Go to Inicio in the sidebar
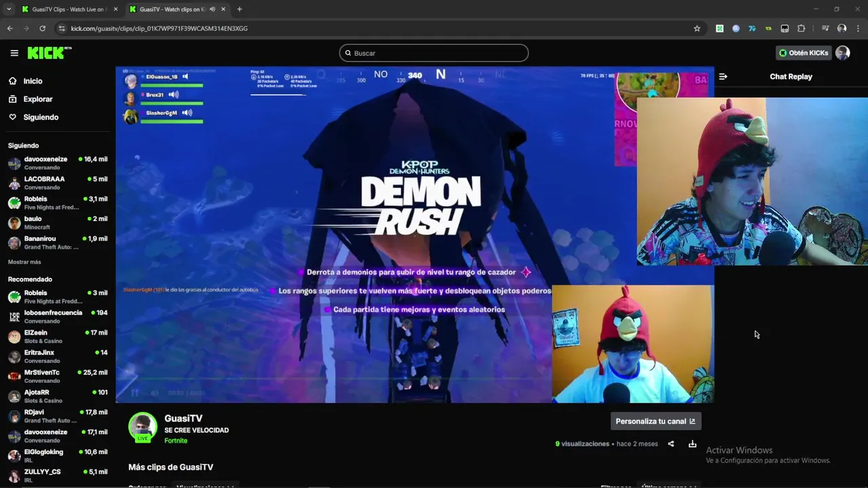The height and width of the screenshot is (488, 868). coord(33,81)
